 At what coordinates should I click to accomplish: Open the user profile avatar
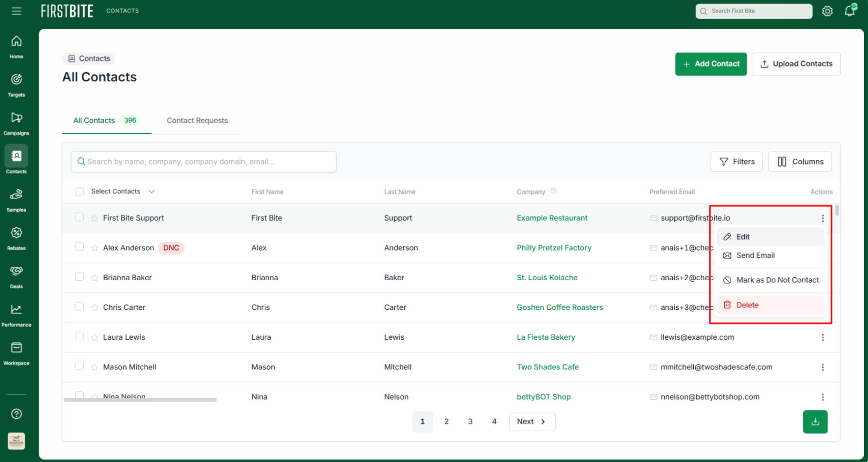(16, 441)
